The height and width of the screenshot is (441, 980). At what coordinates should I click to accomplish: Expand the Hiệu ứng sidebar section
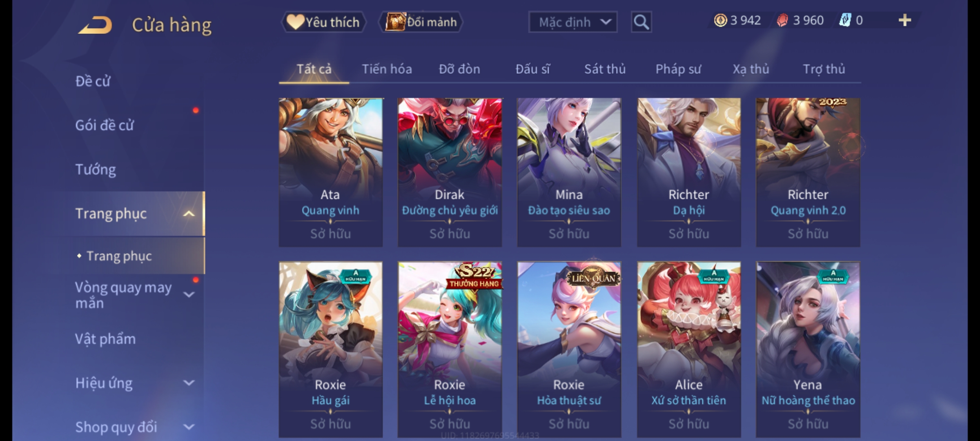(189, 383)
